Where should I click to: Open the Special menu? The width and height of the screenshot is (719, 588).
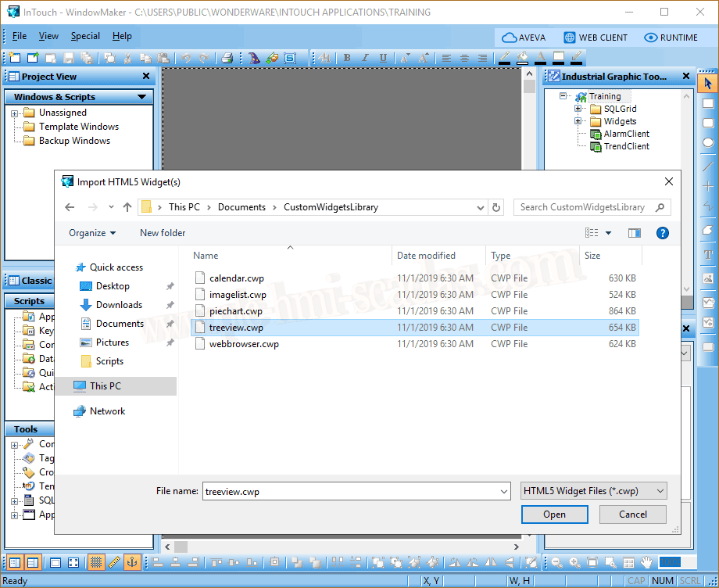tap(85, 36)
